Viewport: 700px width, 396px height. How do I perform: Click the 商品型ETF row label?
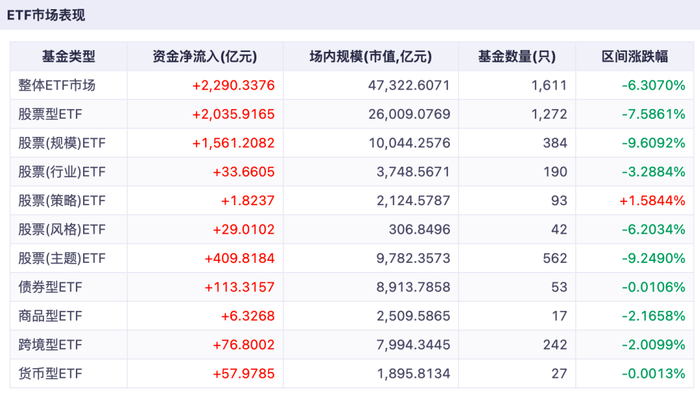tap(50, 316)
